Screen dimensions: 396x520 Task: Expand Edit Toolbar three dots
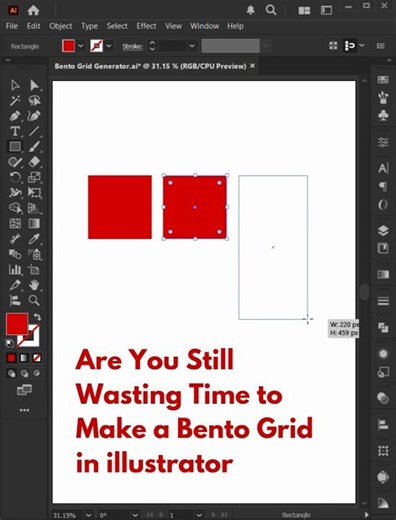pos(24,410)
